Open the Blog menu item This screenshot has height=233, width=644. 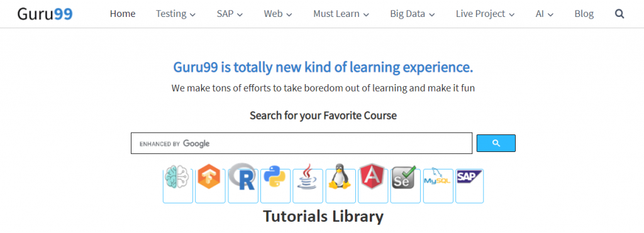pos(584,14)
